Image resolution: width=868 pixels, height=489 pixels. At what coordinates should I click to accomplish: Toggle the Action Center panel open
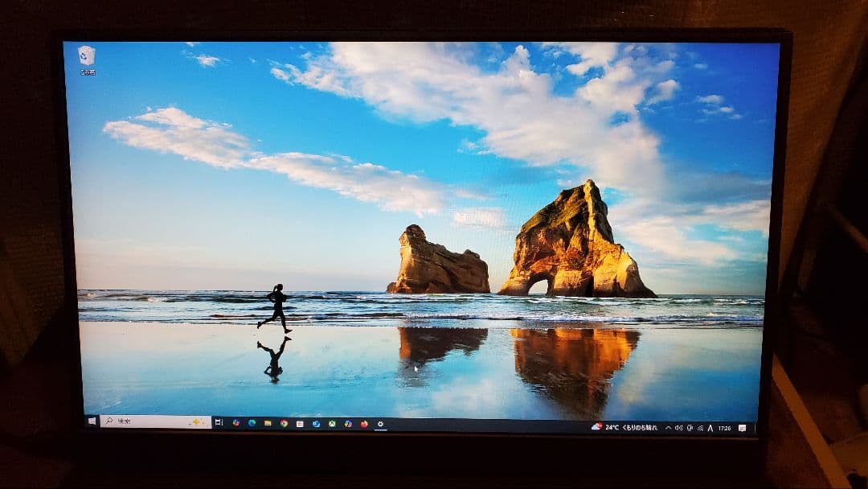pos(743,427)
